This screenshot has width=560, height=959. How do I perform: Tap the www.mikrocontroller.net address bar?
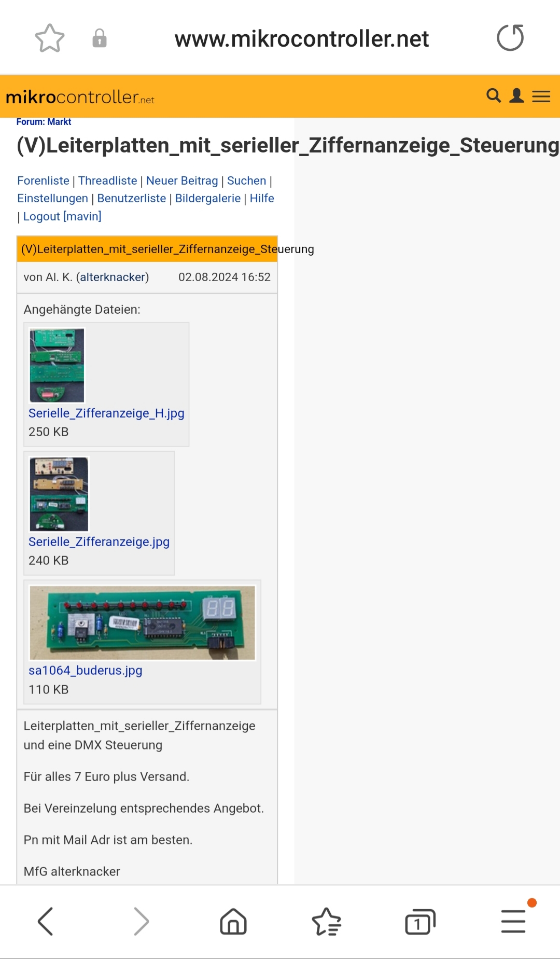click(301, 39)
